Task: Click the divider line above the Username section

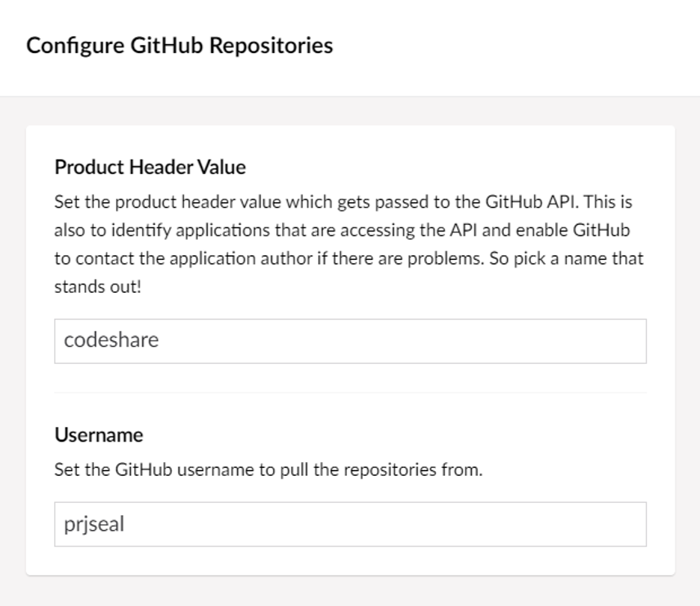Action: tap(350, 393)
